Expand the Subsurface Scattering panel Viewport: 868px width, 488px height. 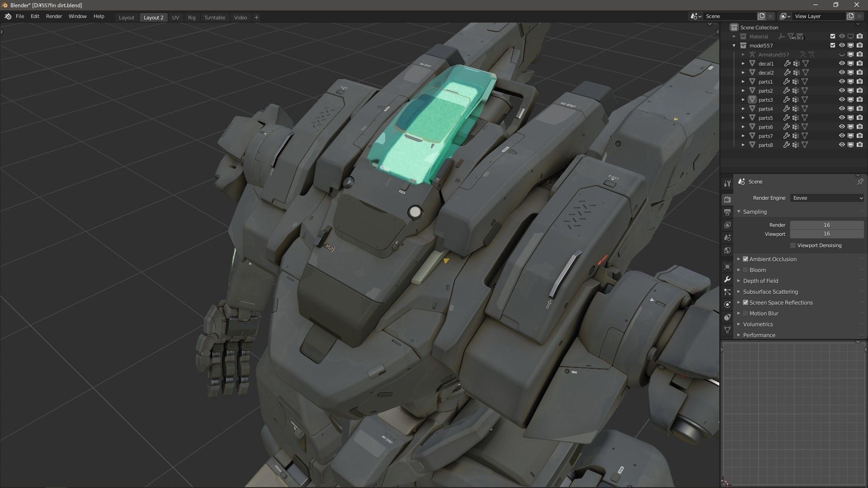pos(739,291)
